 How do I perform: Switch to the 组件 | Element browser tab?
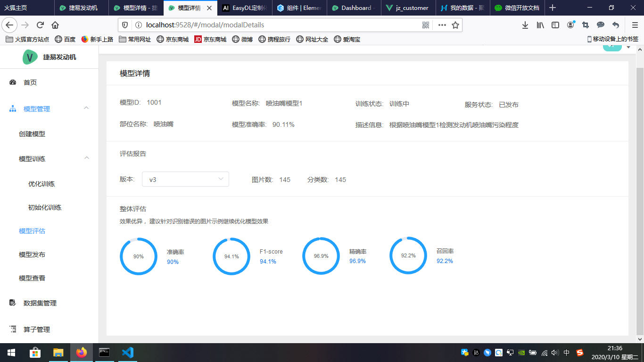point(300,8)
